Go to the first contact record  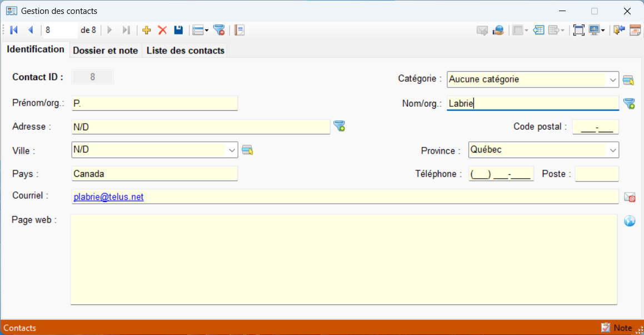pyautogui.click(x=14, y=30)
